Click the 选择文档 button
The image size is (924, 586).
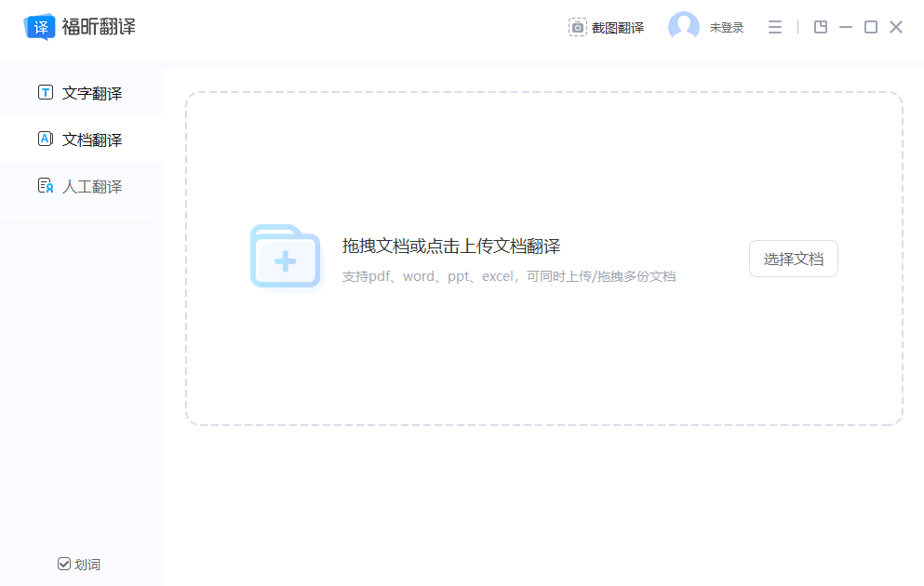coord(793,258)
